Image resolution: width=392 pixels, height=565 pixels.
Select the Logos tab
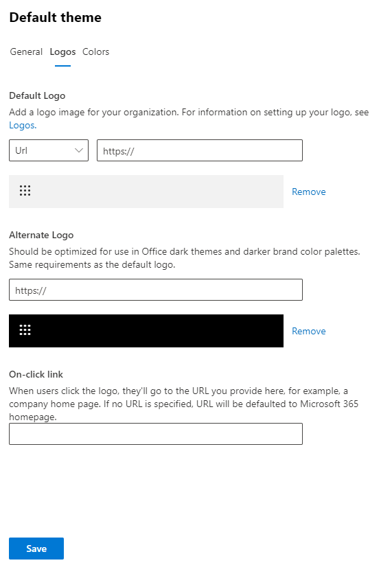(x=62, y=52)
